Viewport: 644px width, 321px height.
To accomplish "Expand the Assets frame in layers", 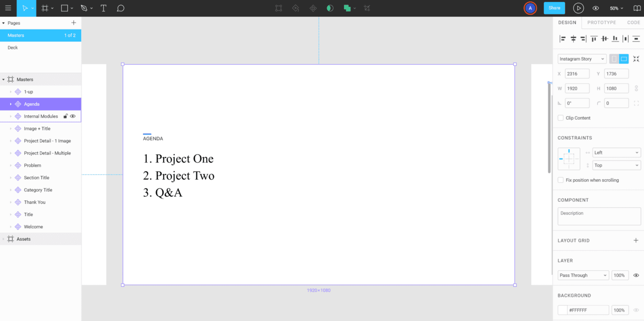I will click(4, 239).
